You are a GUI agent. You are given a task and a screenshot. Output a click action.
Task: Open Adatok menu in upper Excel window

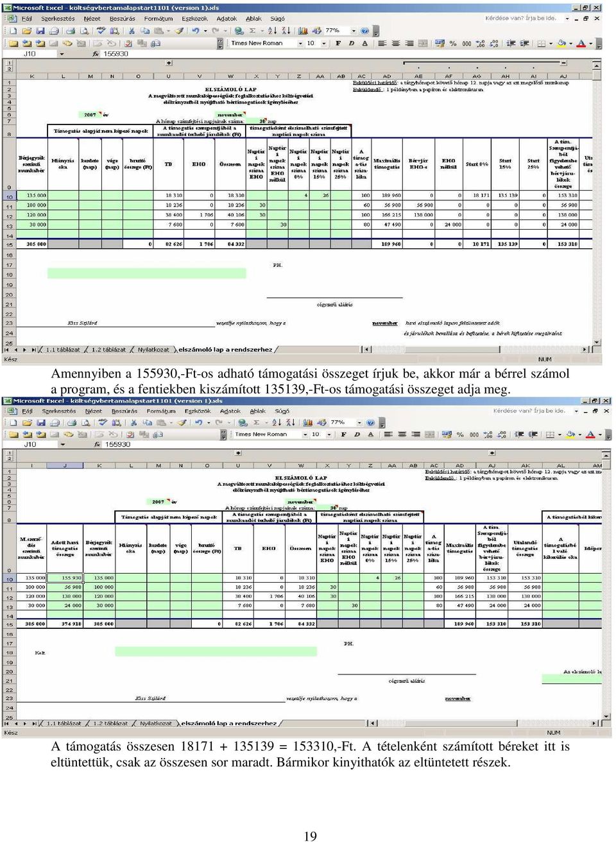pos(227,19)
